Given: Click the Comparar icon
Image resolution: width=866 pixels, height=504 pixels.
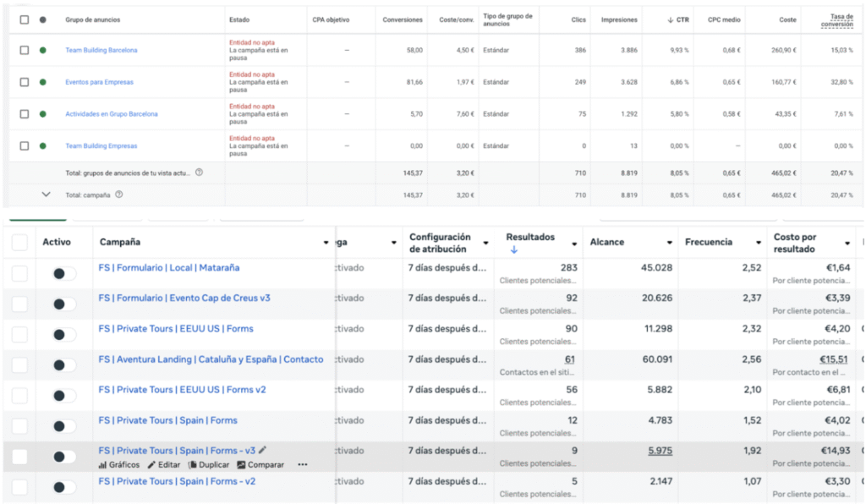Looking at the screenshot, I should pos(241,465).
